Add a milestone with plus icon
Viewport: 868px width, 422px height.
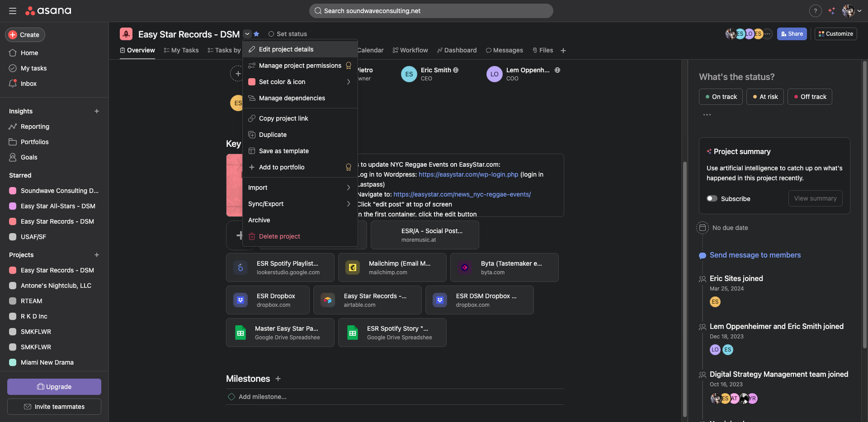point(278,379)
